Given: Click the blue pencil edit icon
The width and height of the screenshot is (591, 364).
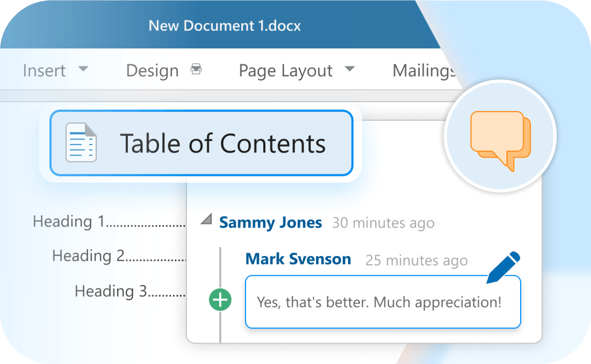Looking at the screenshot, I should click(503, 267).
